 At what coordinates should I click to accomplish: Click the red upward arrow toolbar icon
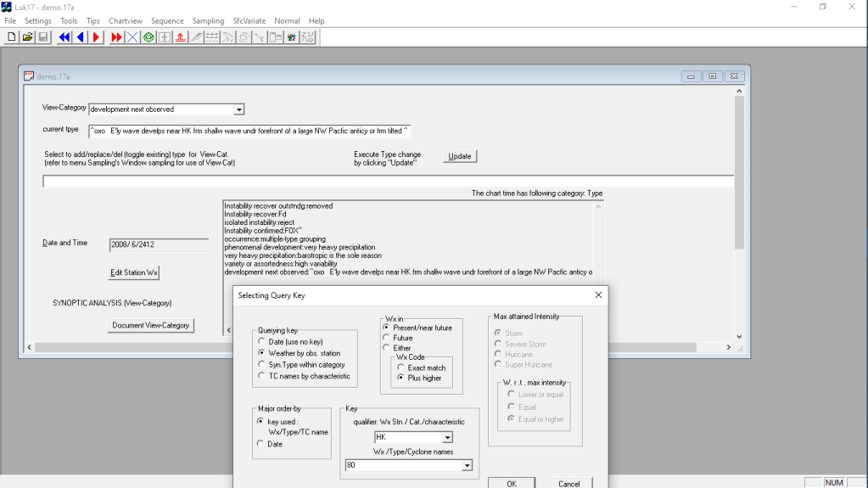[180, 37]
